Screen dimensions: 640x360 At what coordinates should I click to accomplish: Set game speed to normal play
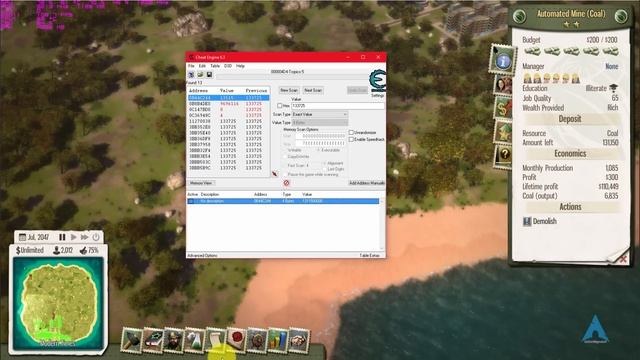coord(73,237)
